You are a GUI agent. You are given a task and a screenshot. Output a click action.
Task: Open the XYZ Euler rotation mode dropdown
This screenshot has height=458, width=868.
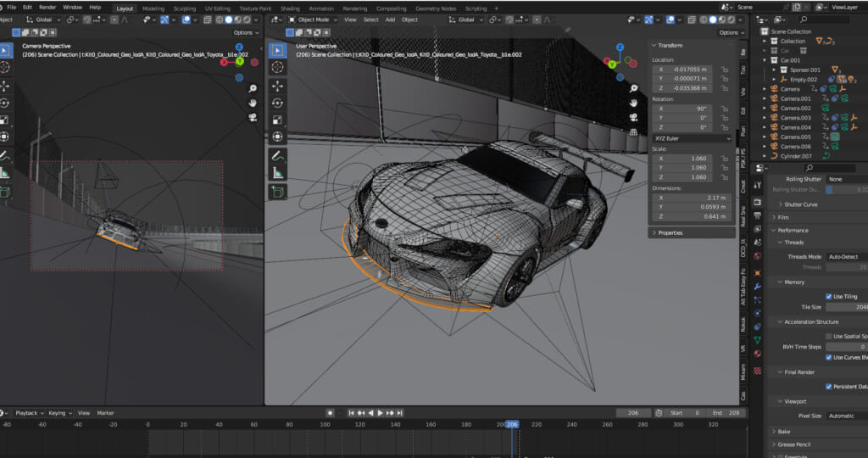pyautogui.click(x=692, y=137)
